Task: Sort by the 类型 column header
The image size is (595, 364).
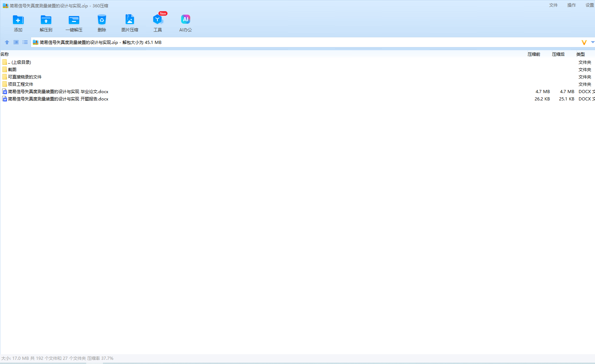Action: pyautogui.click(x=581, y=54)
